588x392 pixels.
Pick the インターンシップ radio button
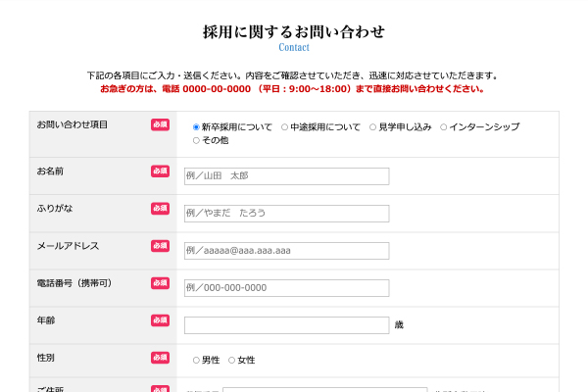(444, 127)
